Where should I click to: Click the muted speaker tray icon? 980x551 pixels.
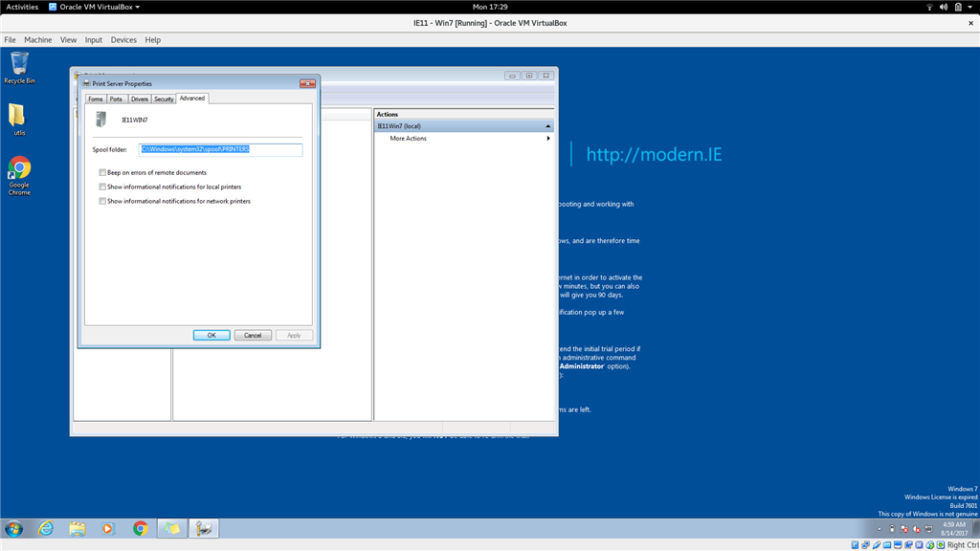[916, 529]
